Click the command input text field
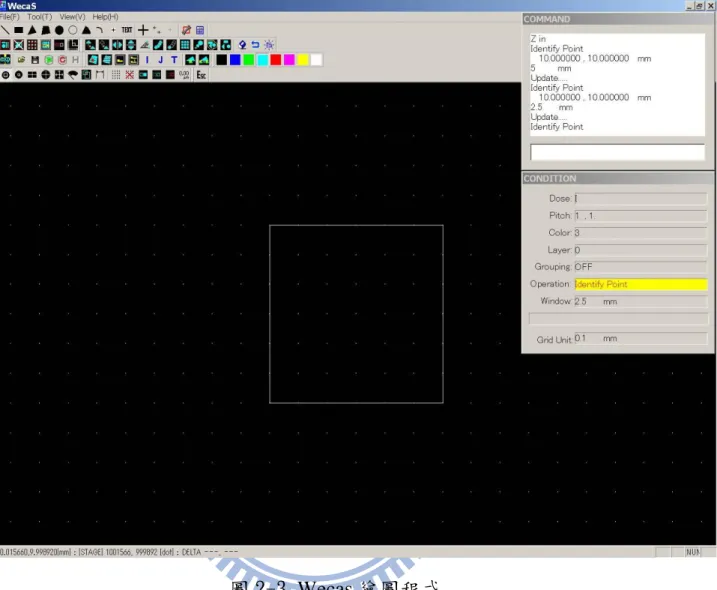 tap(617, 152)
